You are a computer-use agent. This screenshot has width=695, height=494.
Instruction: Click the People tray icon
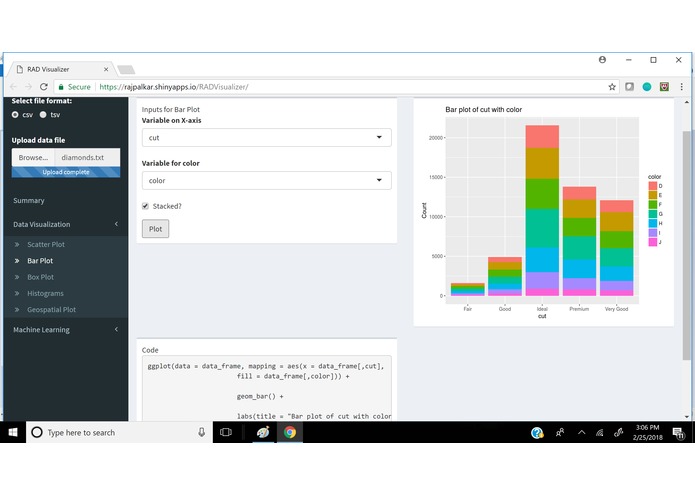[560, 432]
